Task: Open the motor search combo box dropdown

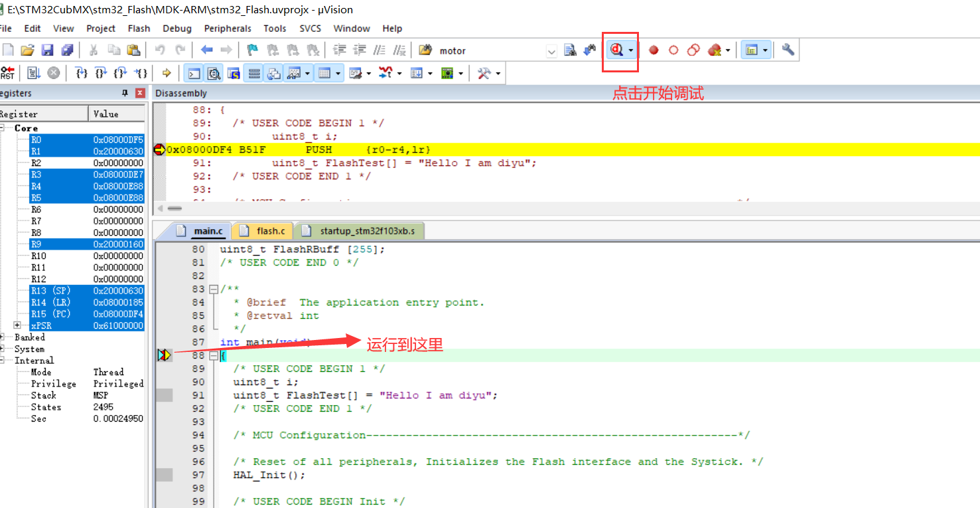Action: point(551,51)
